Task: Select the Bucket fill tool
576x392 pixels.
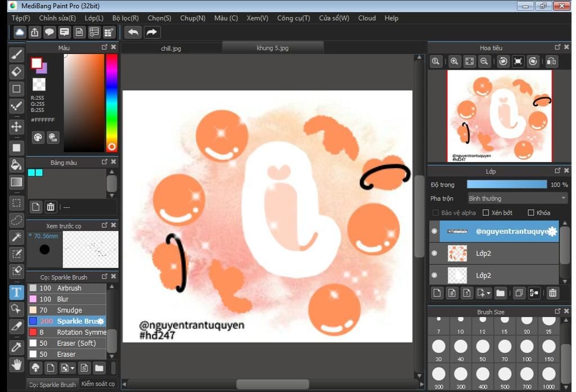Action: 16,165
